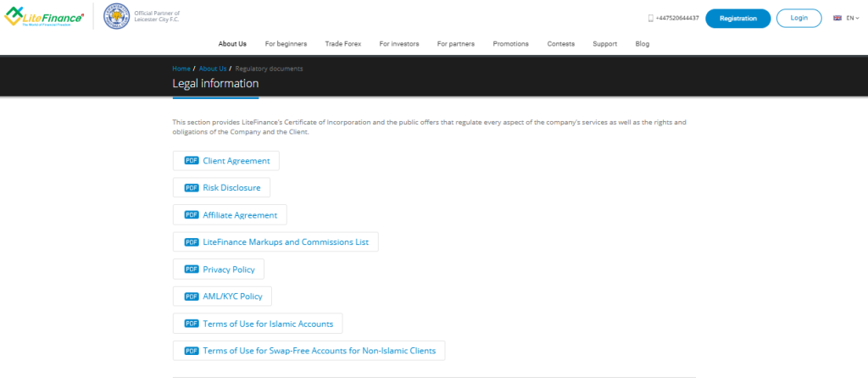Image resolution: width=868 pixels, height=388 pixels.
Task: Open the Trade Forex menu
Action: 343,44
